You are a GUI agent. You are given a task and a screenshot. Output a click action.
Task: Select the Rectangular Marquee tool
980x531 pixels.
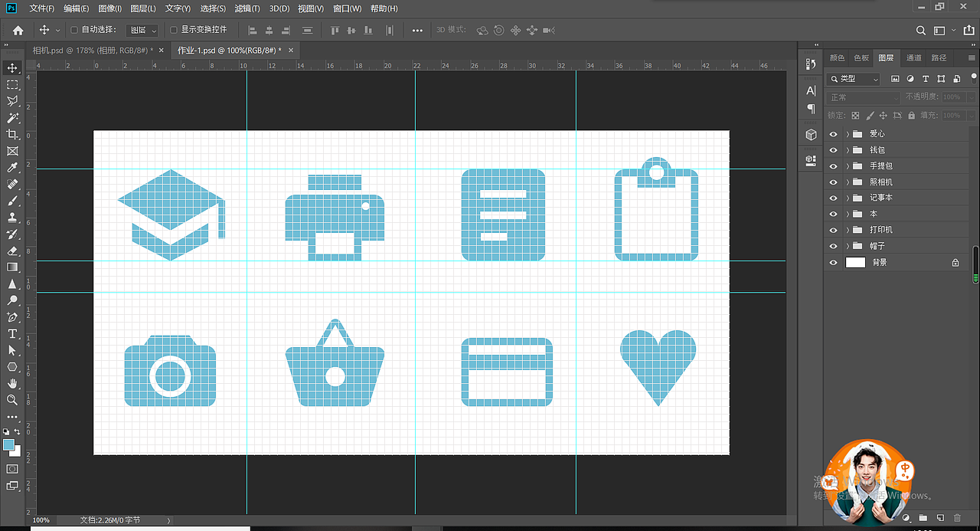(x=12, y=85)
